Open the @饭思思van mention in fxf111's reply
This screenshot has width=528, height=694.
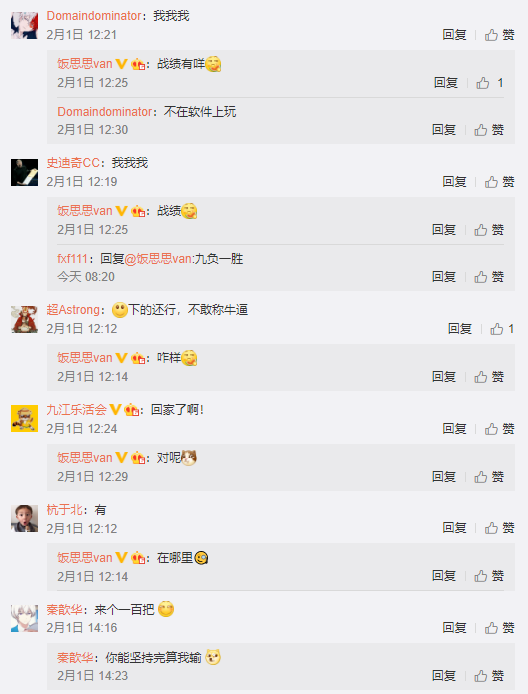[158, 258]
